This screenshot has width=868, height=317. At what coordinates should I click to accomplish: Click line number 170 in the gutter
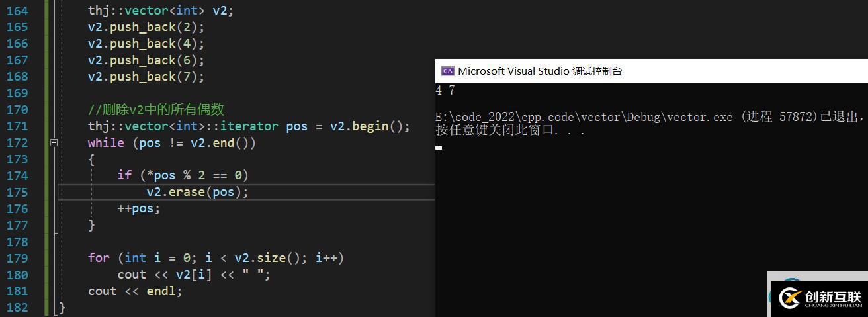tap(17, 109)
